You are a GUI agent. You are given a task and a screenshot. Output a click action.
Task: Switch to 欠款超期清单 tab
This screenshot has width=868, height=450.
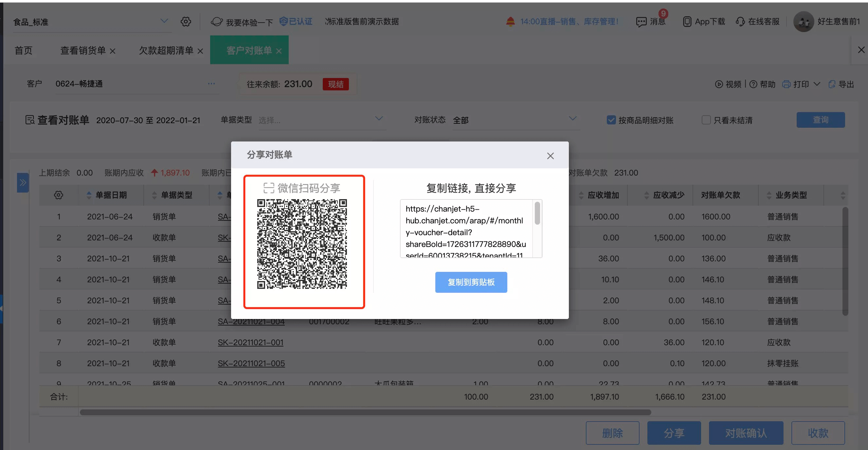166,50
